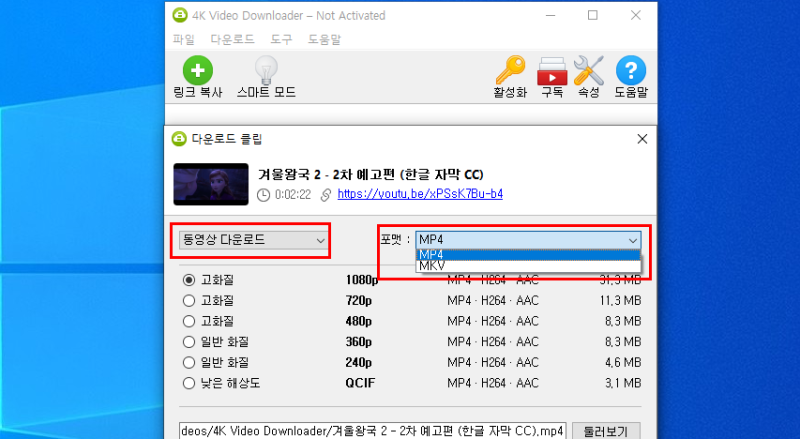Click the Frozen 2 video thumbnail

211,184
